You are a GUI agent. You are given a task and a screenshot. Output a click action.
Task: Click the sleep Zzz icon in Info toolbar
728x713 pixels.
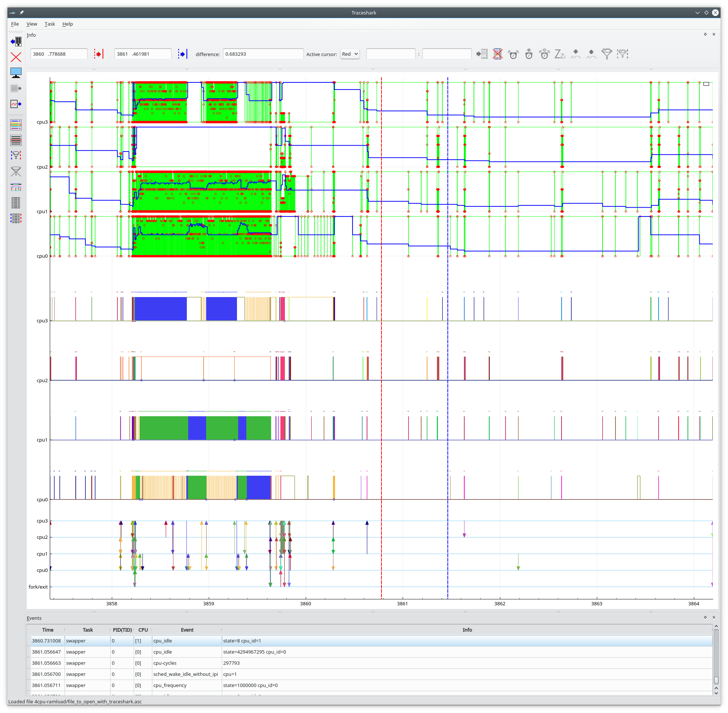559,54
